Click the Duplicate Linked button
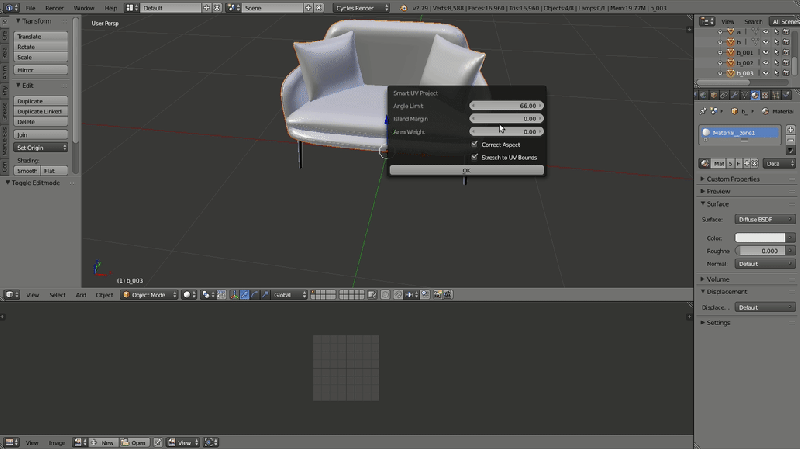This screenshot has height=449, width=800. coord(41,111)
